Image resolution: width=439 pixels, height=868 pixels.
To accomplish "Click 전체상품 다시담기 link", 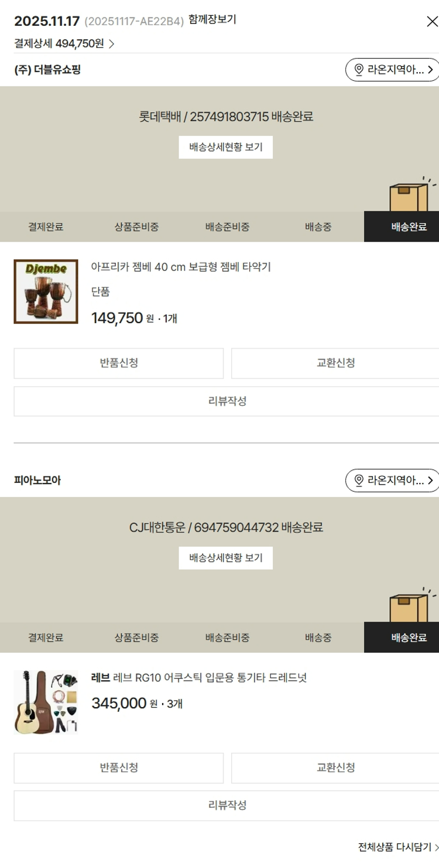I will (x=398, y=847).
